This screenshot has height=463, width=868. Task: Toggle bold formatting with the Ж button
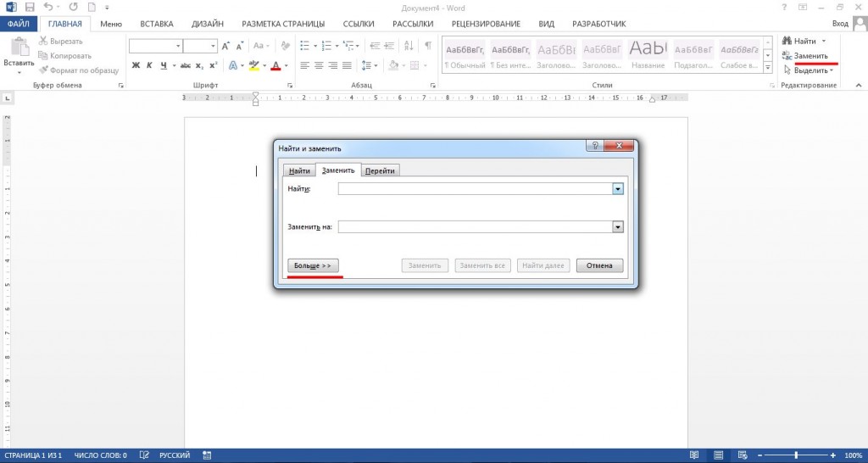click(135, 65)
